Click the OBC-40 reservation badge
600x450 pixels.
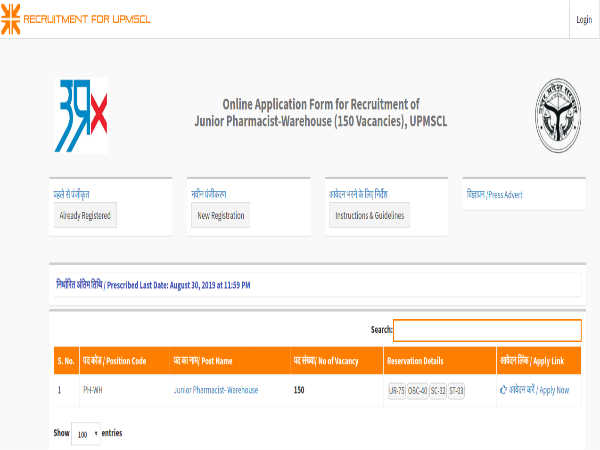click(416, 390)
